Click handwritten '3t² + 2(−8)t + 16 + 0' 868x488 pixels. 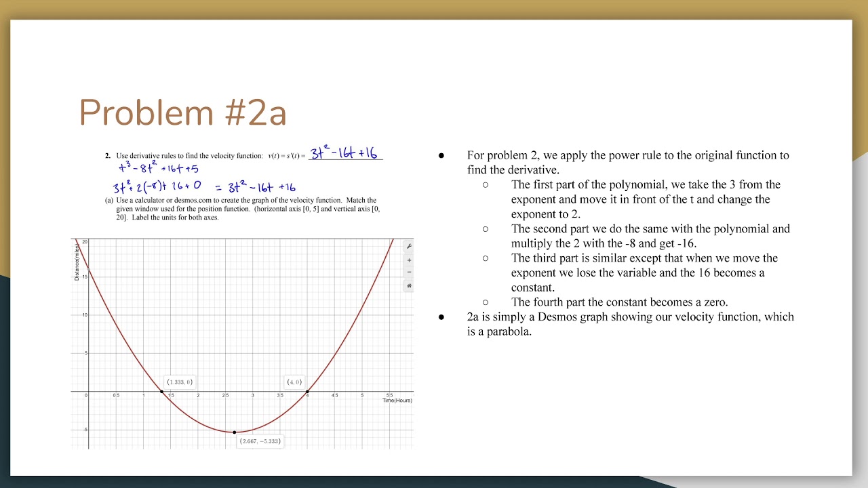[157, 186]
